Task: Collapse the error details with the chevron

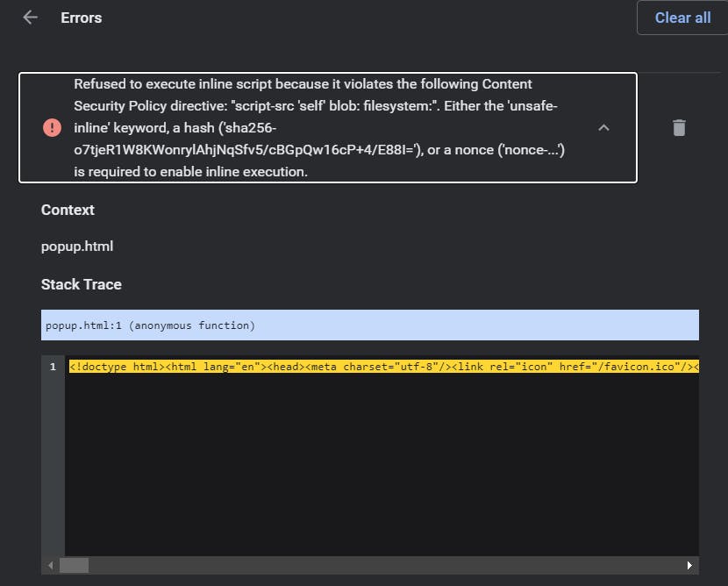Action: click(603, 128)
